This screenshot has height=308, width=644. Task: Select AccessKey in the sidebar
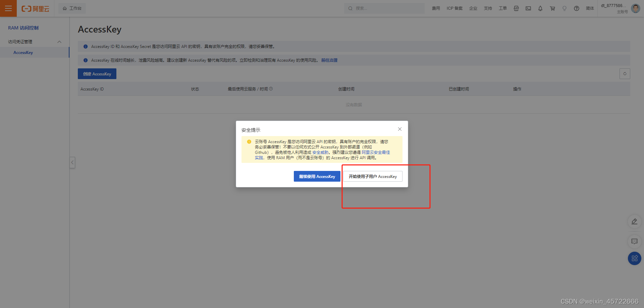[x=23, y=53]
